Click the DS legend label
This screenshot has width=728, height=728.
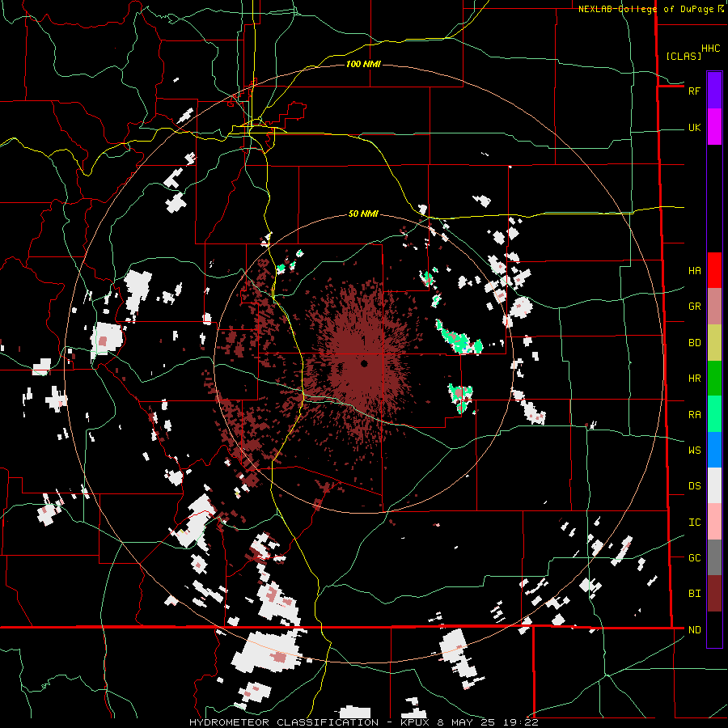coord(694,486)
